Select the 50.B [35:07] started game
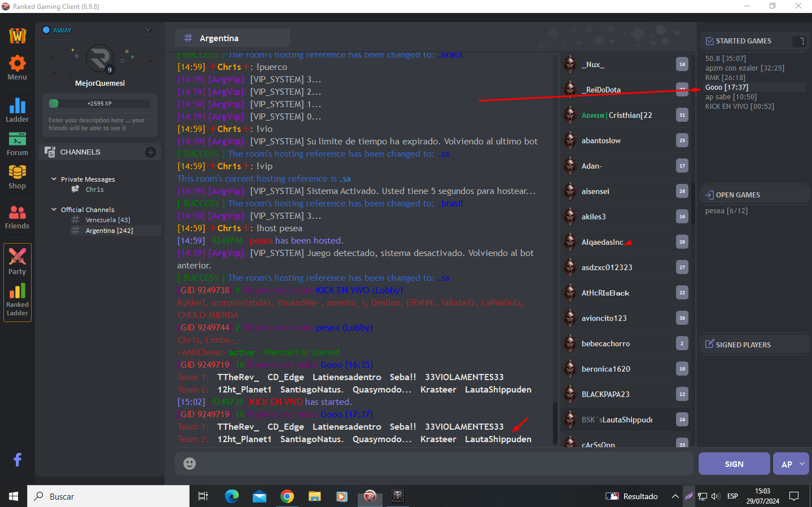The image size is (812, 507). (726, 58)
